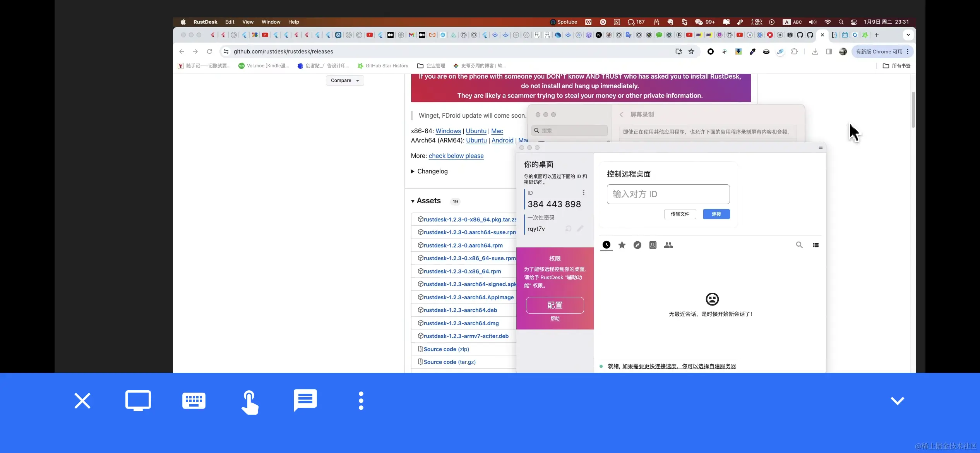The height and width of the screenshot is (453, 980).
Task: Open the View menu
Action: (x=248, y=22)
